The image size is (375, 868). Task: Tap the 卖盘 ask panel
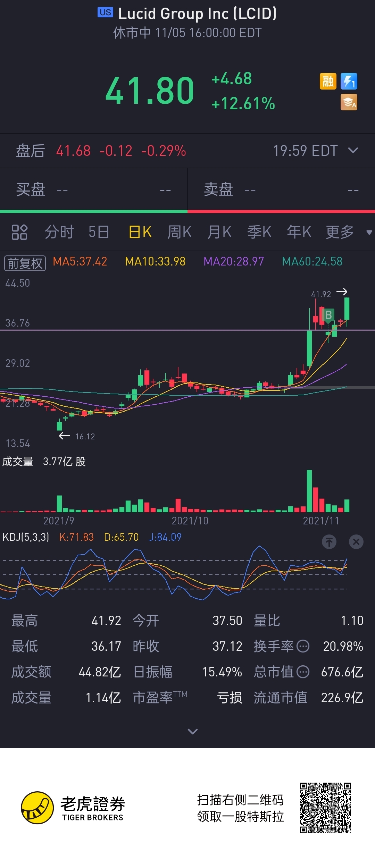[x=281, y=189]
